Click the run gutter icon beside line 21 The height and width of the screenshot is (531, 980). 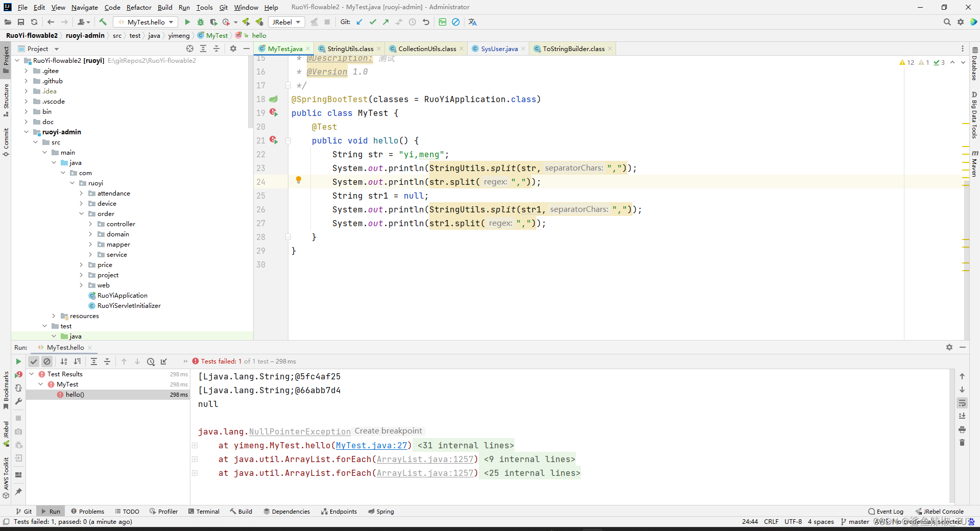[x=274, y=140]
